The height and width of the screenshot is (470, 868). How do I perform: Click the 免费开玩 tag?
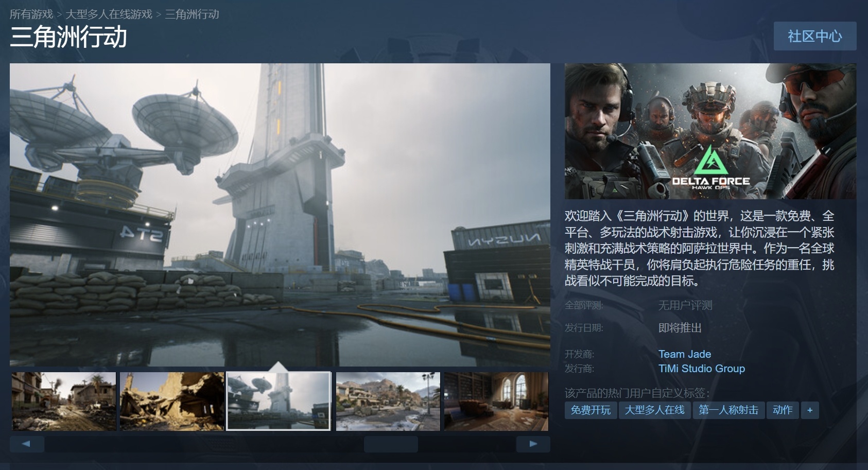[x=591, y=410]
